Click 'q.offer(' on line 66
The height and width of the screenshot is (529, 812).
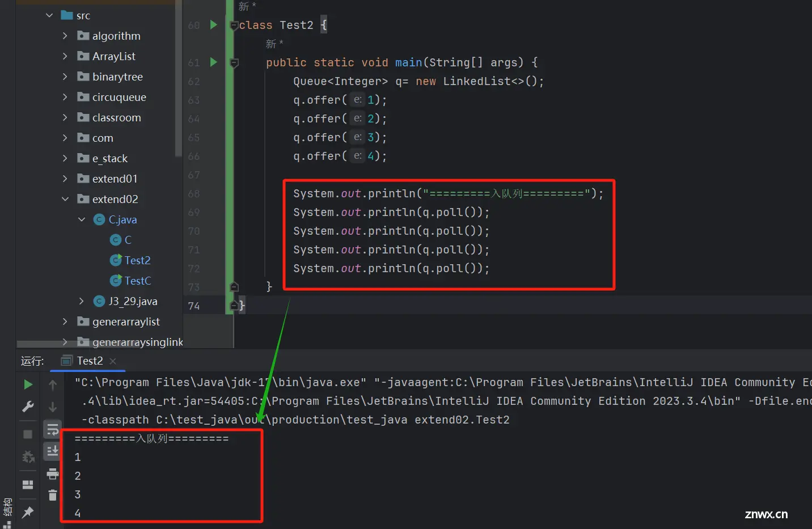pos(320,156)
